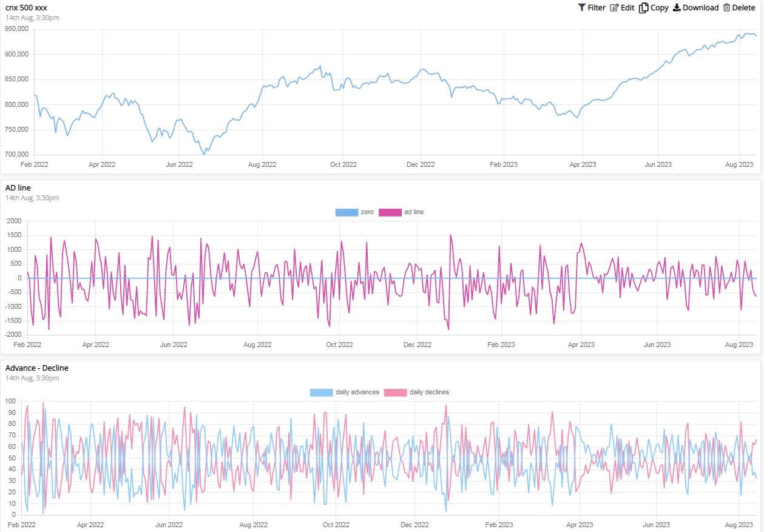Click 'Jun 2023' on Advance - Decline chart axis
Image resolution: width=764 pixels, height=532 pixels.
pyautogui.click(x=657, y=525)
